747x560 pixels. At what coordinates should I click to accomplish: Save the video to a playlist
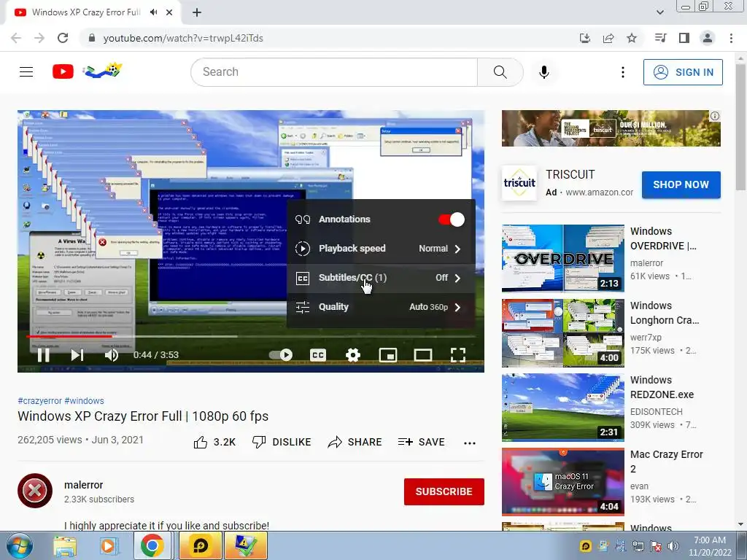421,442
